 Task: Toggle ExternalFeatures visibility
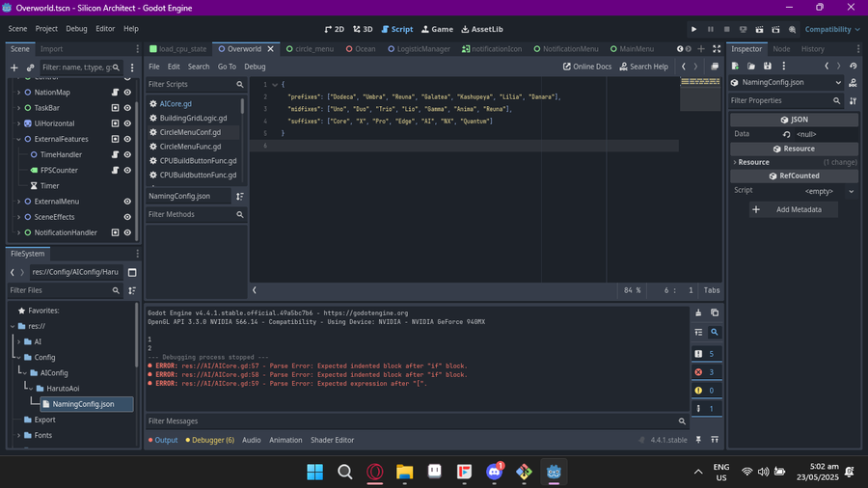coord(127,139)
